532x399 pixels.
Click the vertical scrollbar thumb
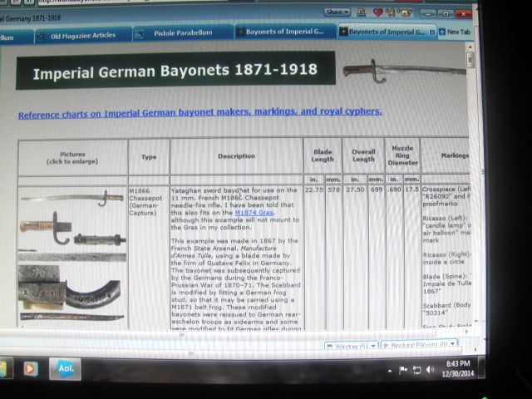(x=470, y=60)
